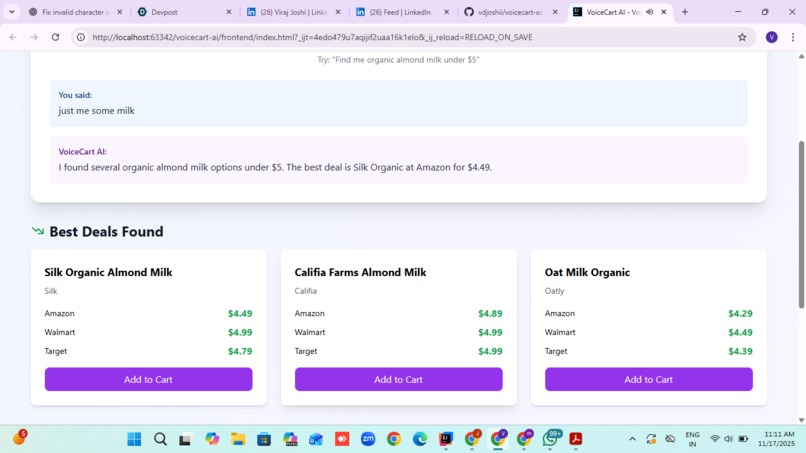Open Zoom from the taskbar
806x453 pixels.
368,439
